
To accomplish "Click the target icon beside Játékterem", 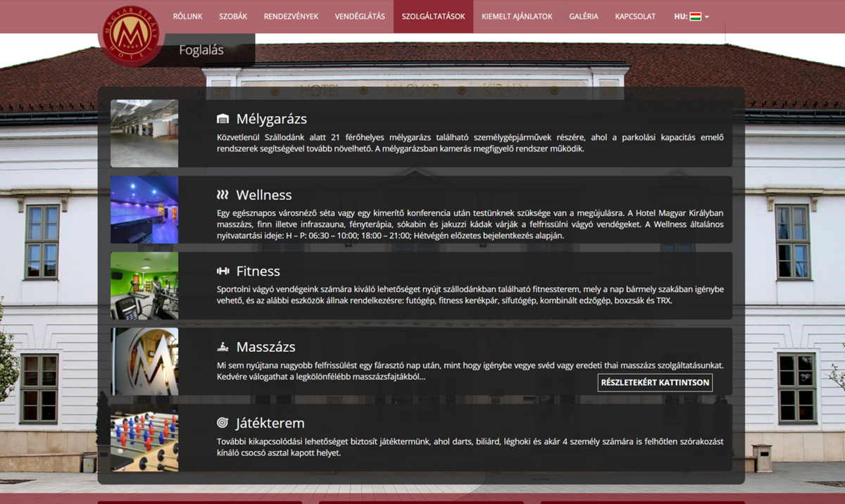I will point(223,423).
